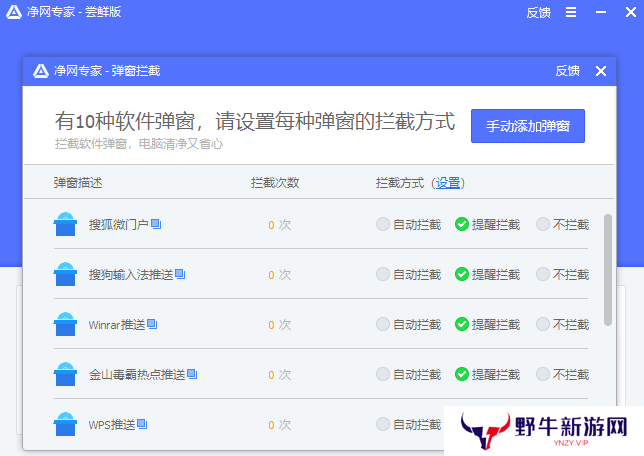Screen dimensions: 644x456
Task: Click the 弹窗描述 column header
Action: coord(78,183)
